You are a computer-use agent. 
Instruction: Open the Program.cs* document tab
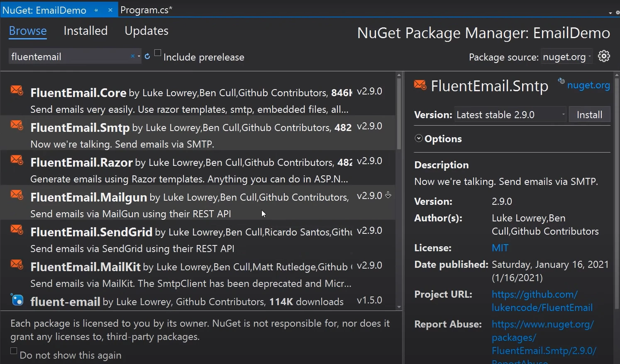click(x=146, y=10)
